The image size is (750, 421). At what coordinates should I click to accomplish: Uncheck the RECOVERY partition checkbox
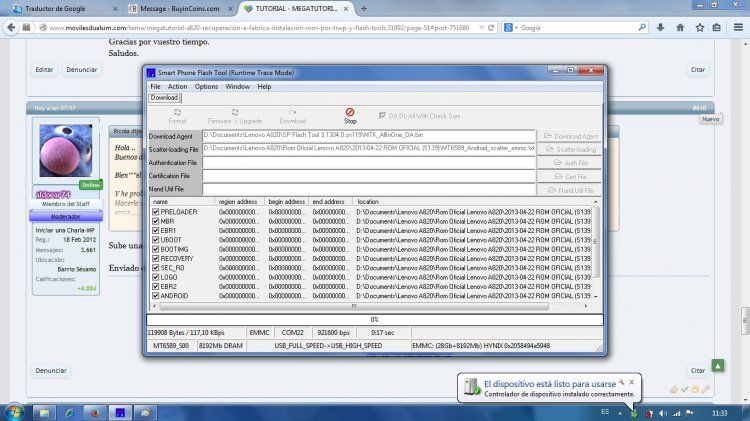click(x=155, y=259)
